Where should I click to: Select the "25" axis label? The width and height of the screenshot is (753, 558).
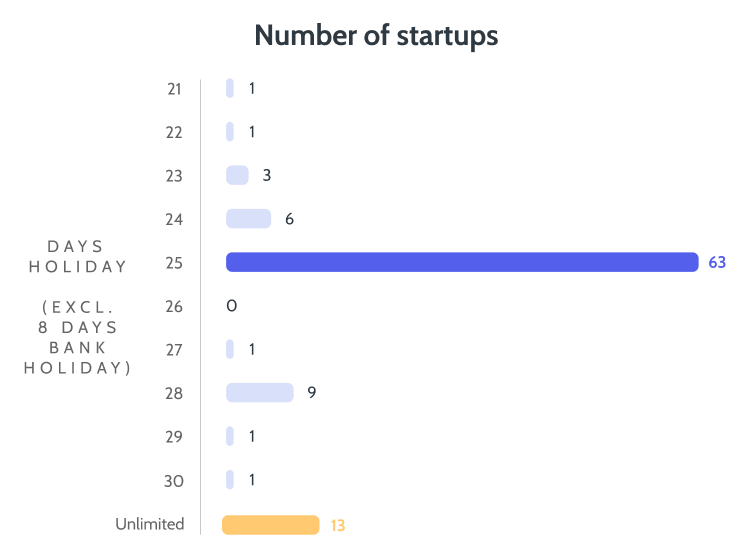[x=174, y=263]
